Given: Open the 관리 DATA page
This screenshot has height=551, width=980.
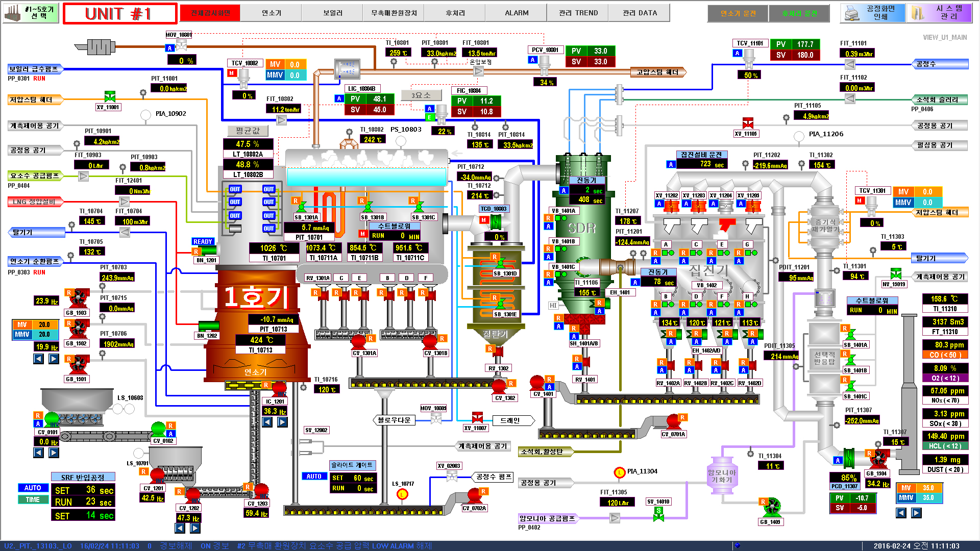Looking at the screenshot, I should 640,13.
